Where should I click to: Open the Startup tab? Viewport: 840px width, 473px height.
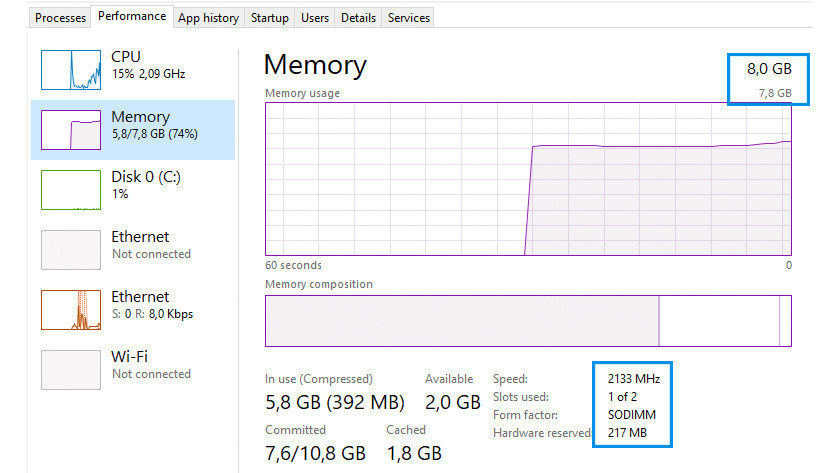270,18
